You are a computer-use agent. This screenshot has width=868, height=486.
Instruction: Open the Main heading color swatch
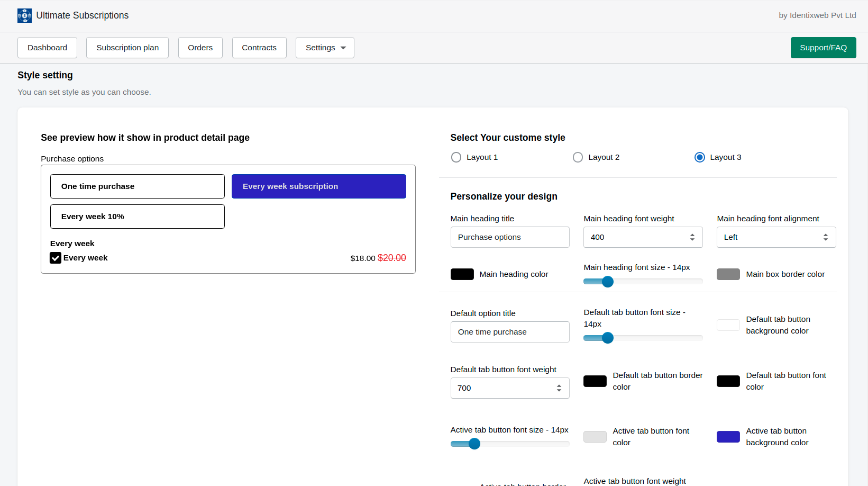click(x=462, y=274)
